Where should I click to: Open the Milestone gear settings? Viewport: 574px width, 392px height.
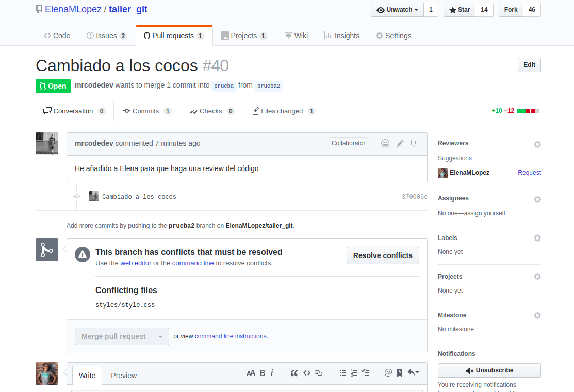tap(537, 315)
